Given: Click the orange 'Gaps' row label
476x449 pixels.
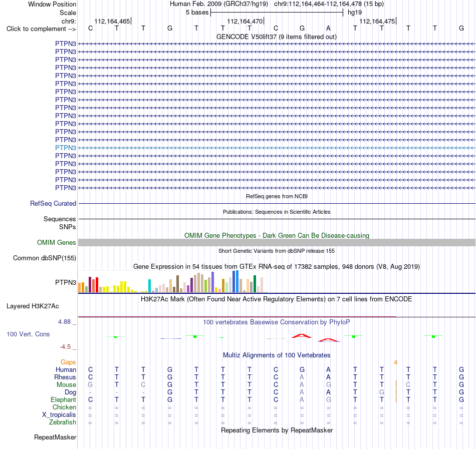Looking at the screenshot, I should coord(68,362).
